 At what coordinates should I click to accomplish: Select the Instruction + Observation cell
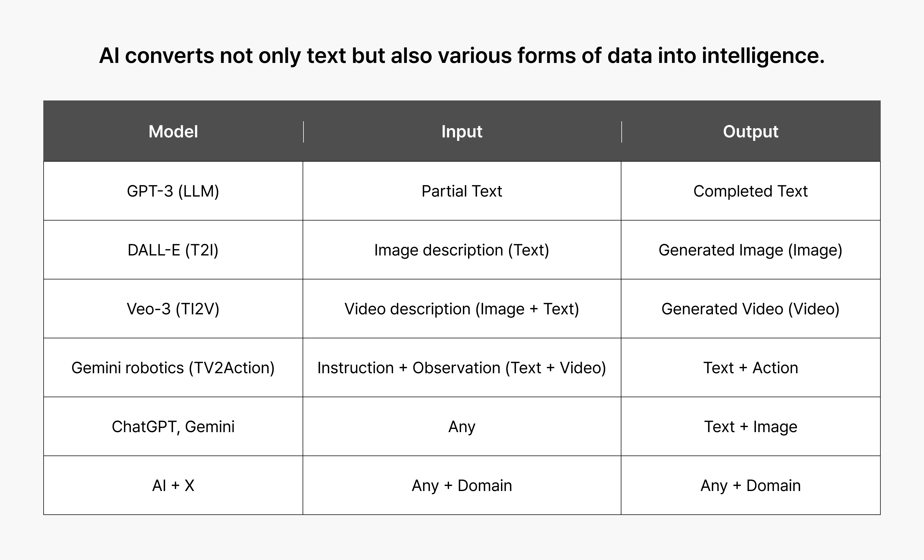[x=462, y=368]
